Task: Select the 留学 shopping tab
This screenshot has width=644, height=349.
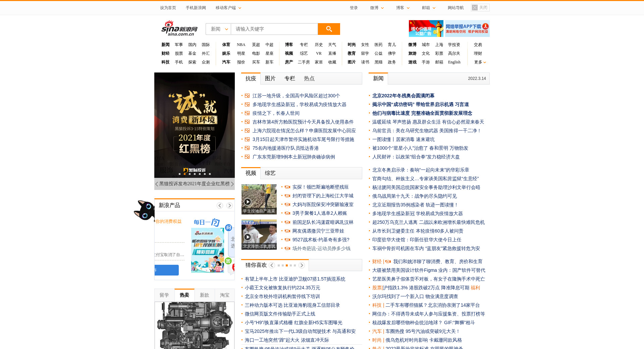Action: click(x=164, y=295)
